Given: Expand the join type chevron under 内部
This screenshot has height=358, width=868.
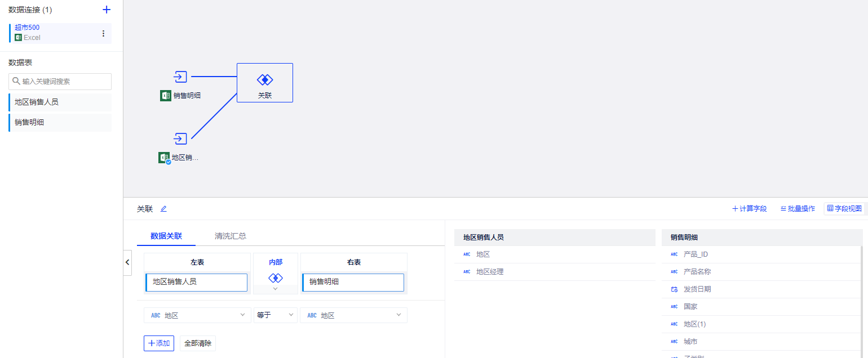Looking at the screenshot, I should click(x=275, y=289).
